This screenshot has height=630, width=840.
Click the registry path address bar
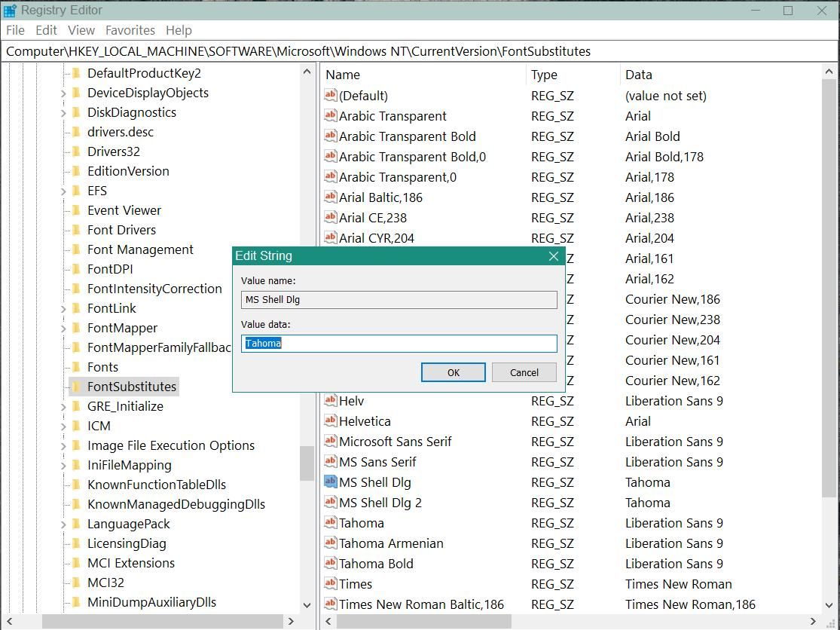(420, 51)
